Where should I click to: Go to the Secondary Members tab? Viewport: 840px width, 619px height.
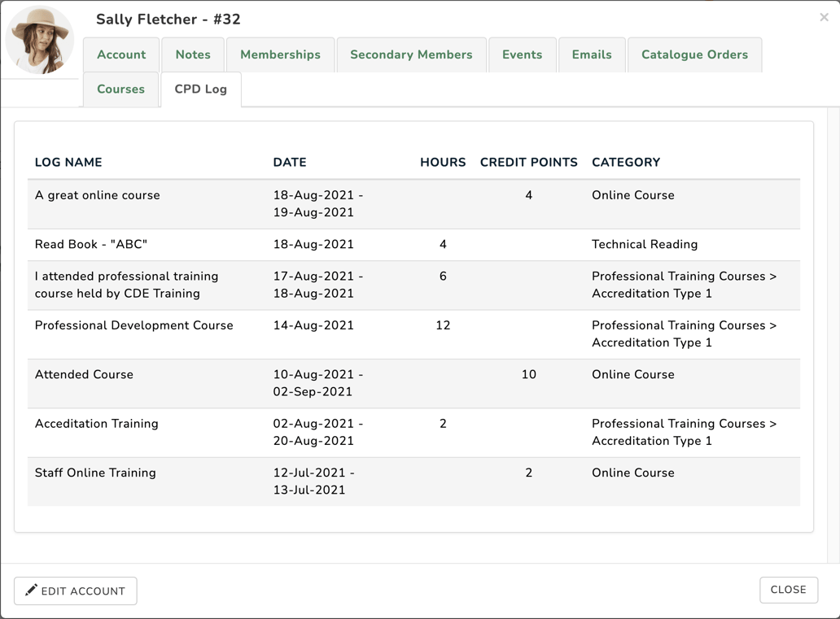point(411,54)
